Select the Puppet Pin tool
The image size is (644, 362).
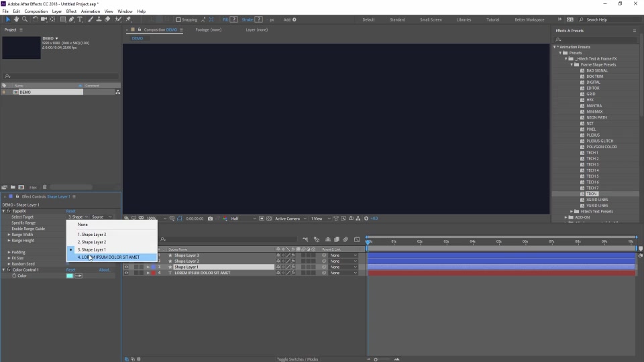point(128,19)
